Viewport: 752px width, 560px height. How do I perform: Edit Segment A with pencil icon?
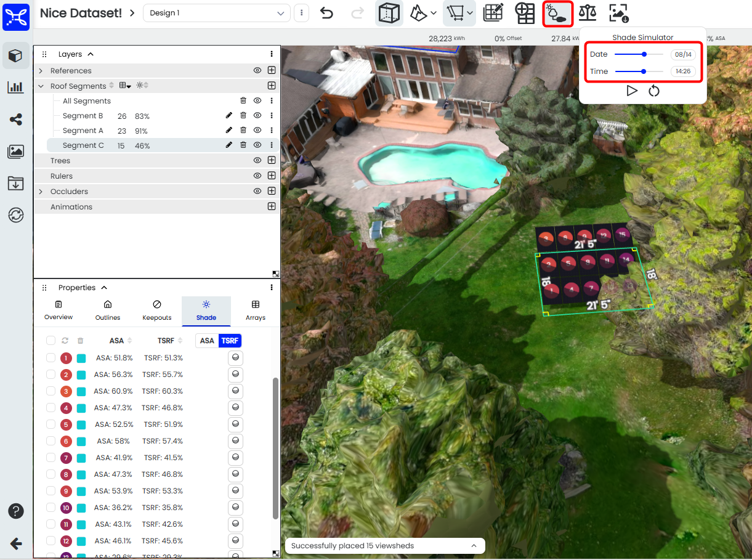click(x=229, y=131)
